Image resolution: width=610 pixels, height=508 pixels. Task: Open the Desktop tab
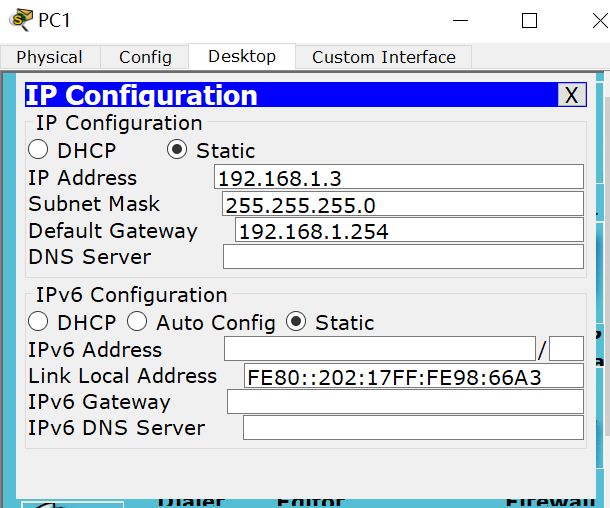tap(242, 56)
